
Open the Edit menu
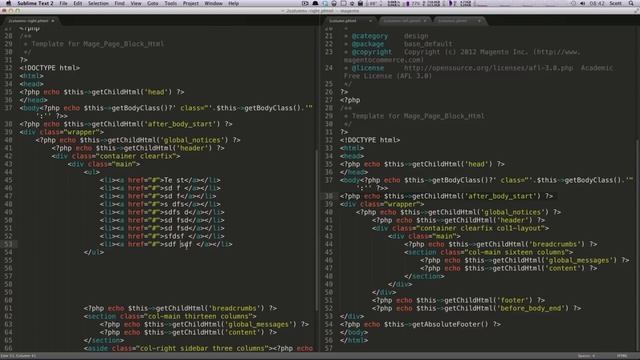(x=78, y=3)
